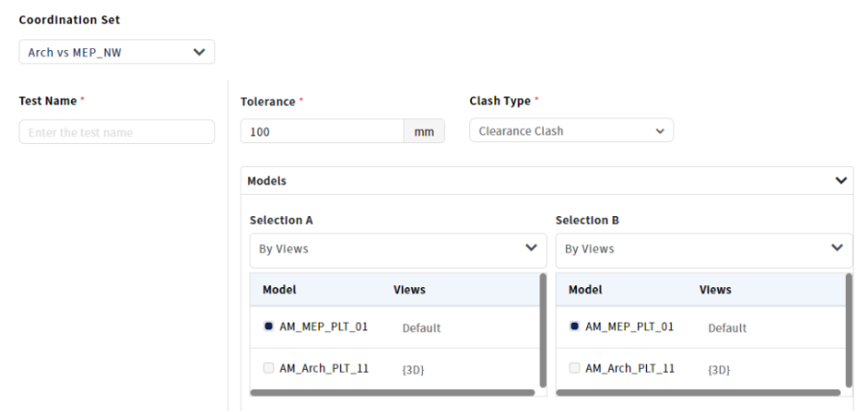Select the Default view in Selection A
Viewport: 868px width, 412px height.
[421, 327]
